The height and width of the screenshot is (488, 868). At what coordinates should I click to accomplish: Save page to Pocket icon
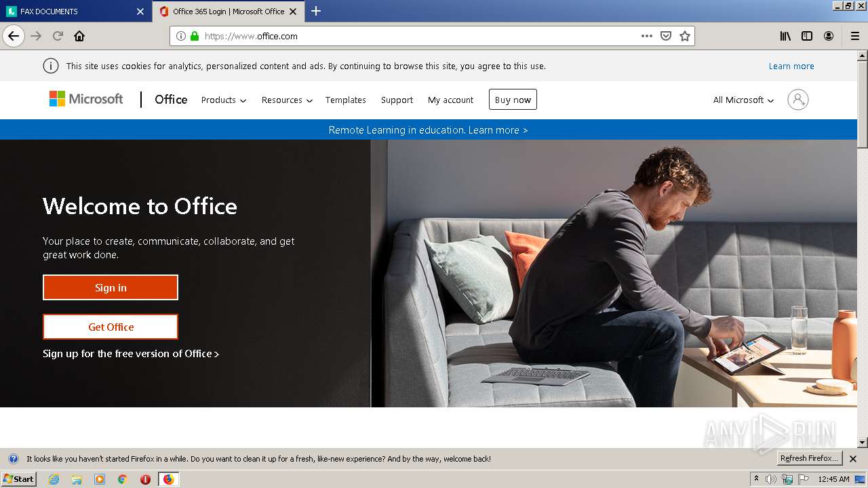[666, 36]
